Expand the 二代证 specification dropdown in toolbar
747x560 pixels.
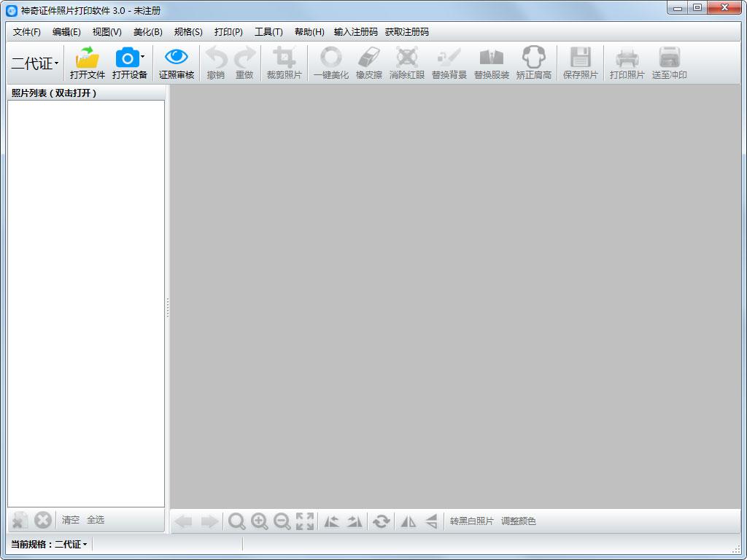[35, 63]
